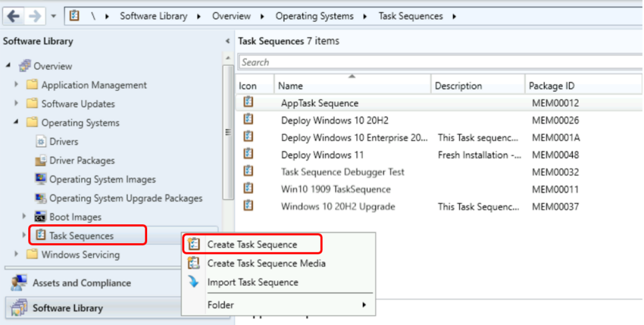Click the forward navigation arrow button
This screenshot has width=644, height=325.
pos(35,16)
